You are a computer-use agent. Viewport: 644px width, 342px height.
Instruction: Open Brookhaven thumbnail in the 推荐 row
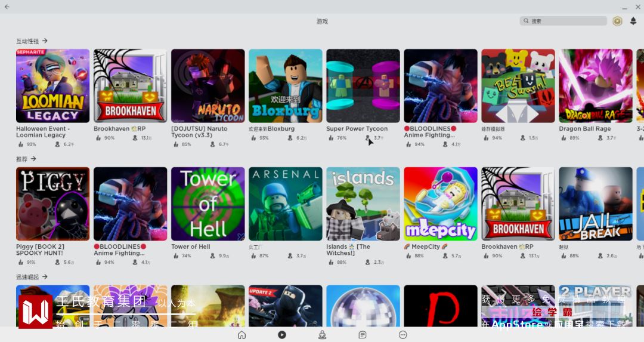click(518, 204)
